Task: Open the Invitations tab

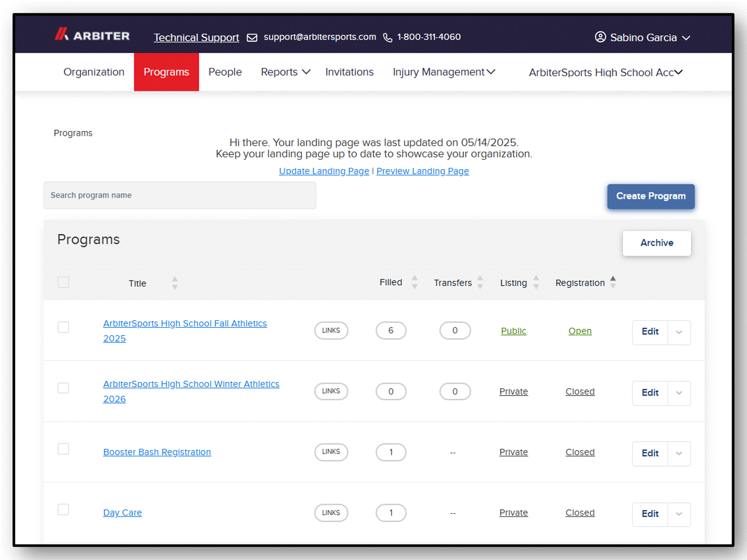Action: pyautogui.click(x=350, y=72)
